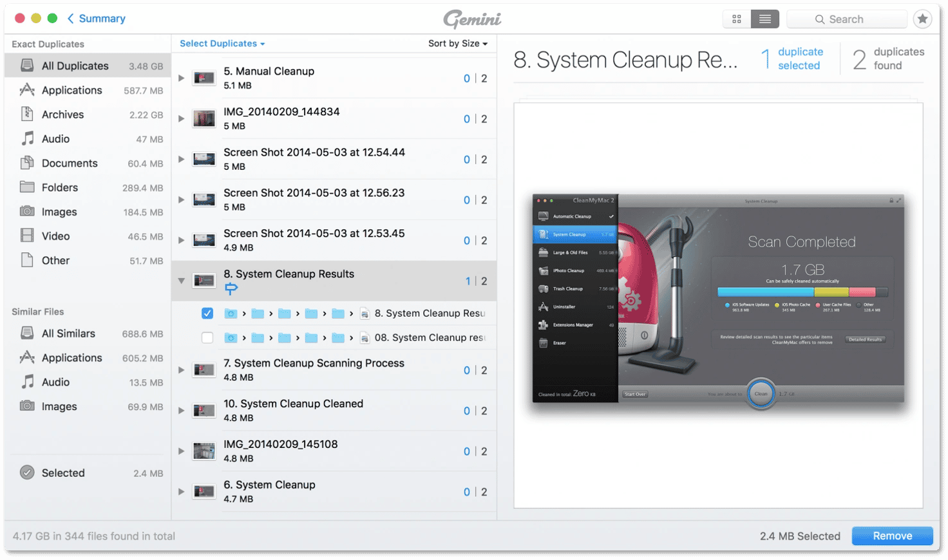Open the star favorites button
The width and height of the screenshot is (948, 560).
click(923, 19)
